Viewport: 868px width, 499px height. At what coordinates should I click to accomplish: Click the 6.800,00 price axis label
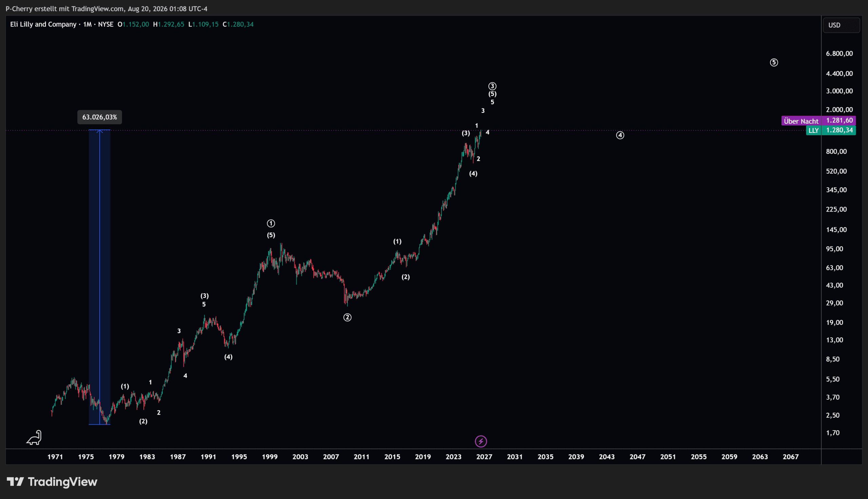click(x=840, y=54)
